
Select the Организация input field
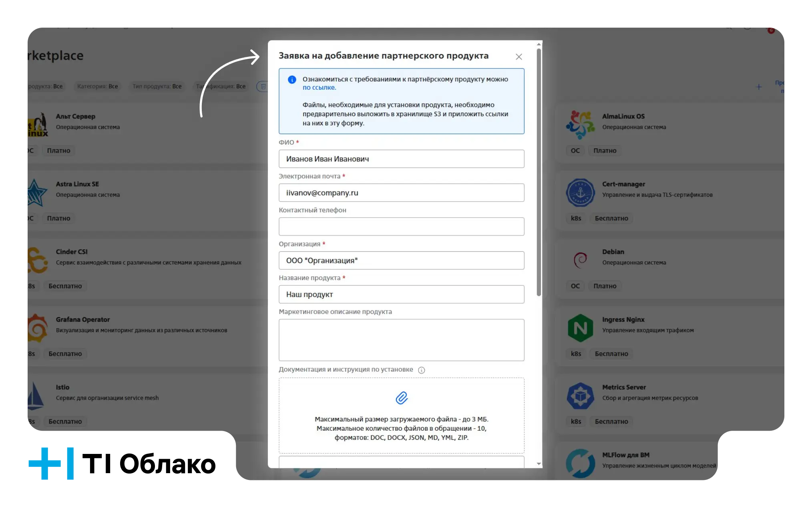pos(401,260)
